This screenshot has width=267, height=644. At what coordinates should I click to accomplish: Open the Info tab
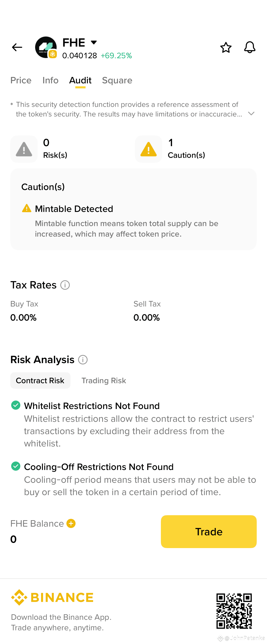[x=50, y=80]
